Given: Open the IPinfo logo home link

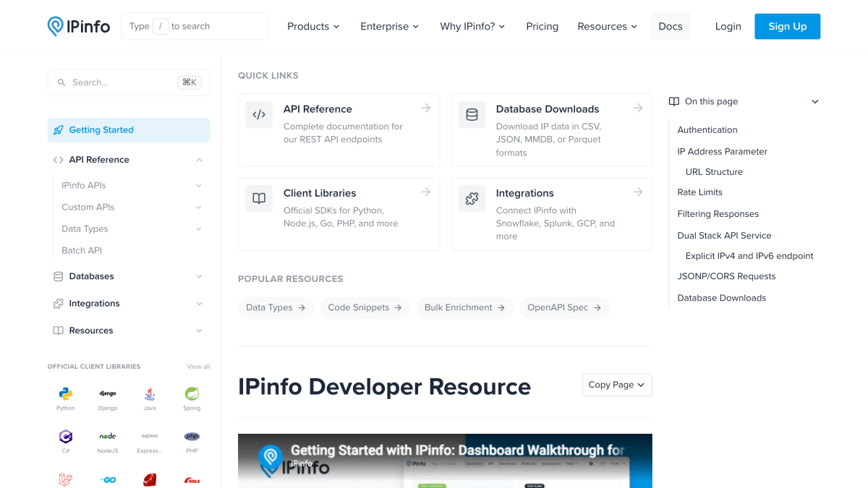Looking at the screenshot, I should pyautogui.click(x=79, y=26).
